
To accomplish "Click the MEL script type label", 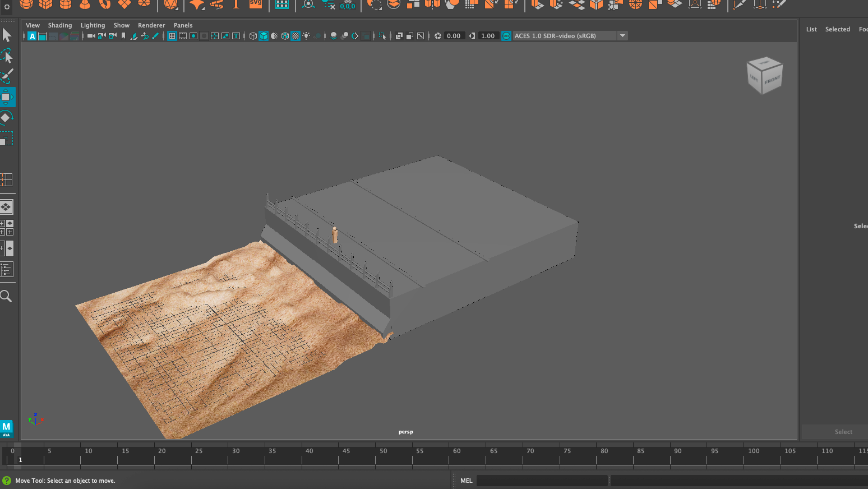I will 467,481.
